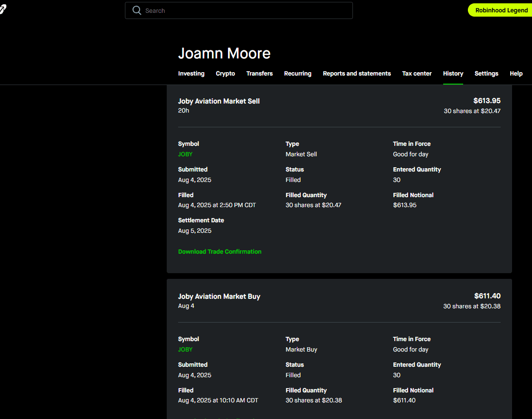This screenshot has width=532, height=419.
Task: Collapse the Joby Aviation Market Sell header
Action: point(339,105)
